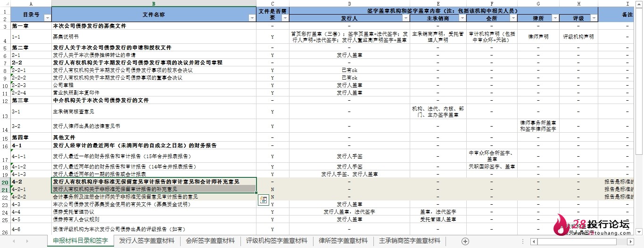Select the cell 天职国际签字、盖章

tap(492, 167)
